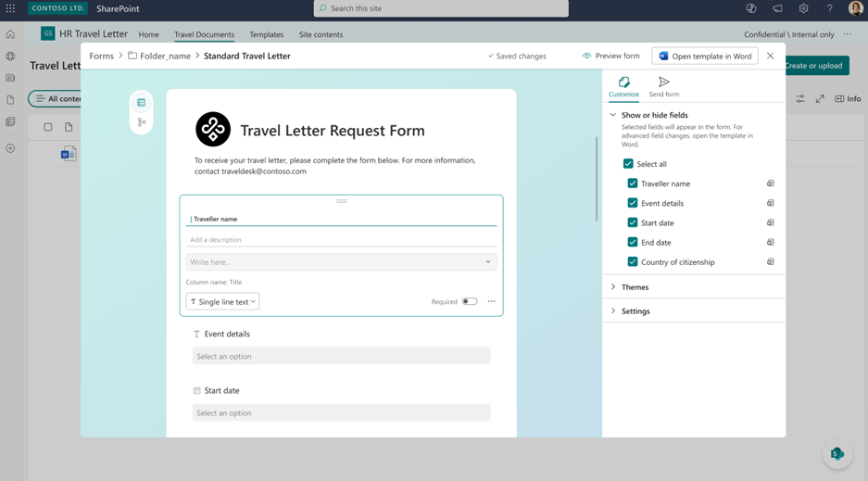This screenshot has width=868, height=481.
Task: Click the branching logic icon
Action: [141, 122]
